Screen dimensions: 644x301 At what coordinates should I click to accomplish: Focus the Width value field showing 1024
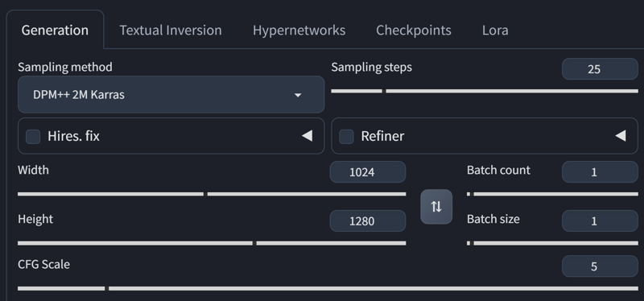pyautogui.click(x=368, y=172)
